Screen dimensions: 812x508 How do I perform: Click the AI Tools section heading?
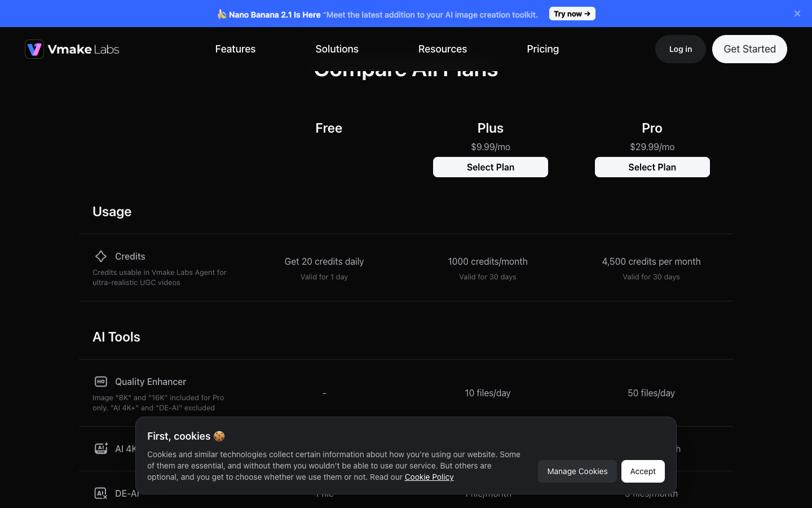(116, 337)
